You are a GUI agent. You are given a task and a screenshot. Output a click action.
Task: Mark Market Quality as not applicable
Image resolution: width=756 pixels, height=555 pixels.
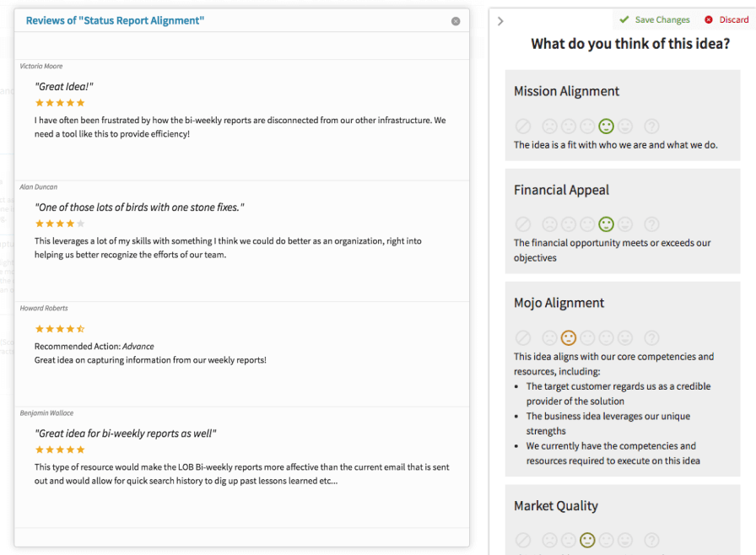pyautogui.click(x=523, y=540)
